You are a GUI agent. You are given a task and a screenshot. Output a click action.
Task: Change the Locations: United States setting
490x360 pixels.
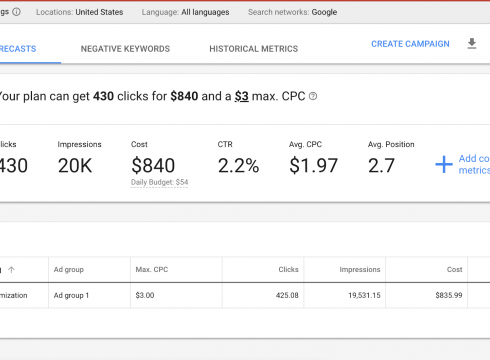pyautogui.click(x=80, y=12)
